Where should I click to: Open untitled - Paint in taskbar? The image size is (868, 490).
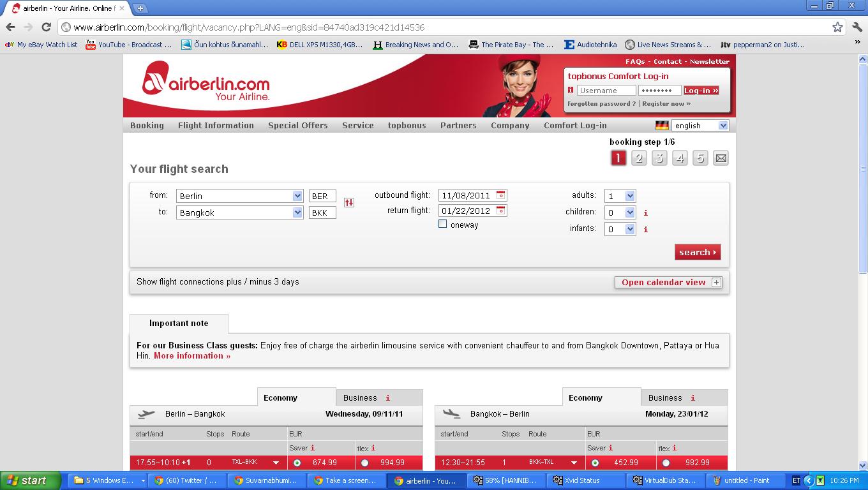[747, 480]
